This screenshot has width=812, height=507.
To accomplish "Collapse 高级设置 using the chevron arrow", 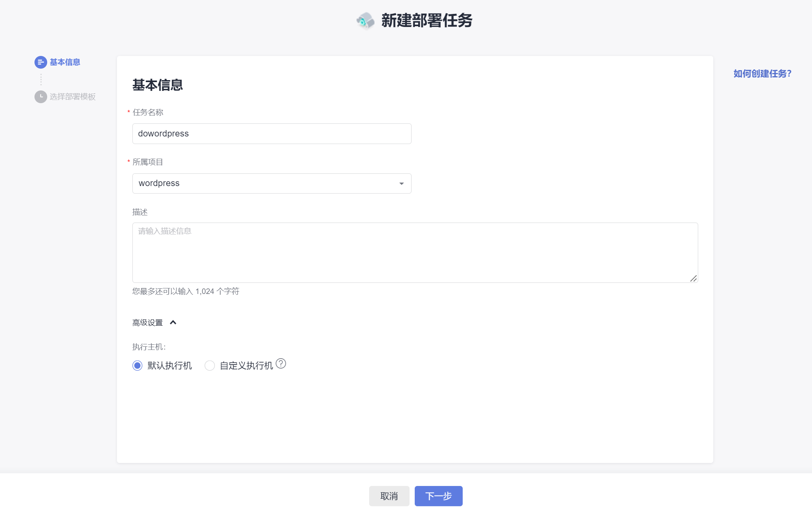I will [173, 323].
